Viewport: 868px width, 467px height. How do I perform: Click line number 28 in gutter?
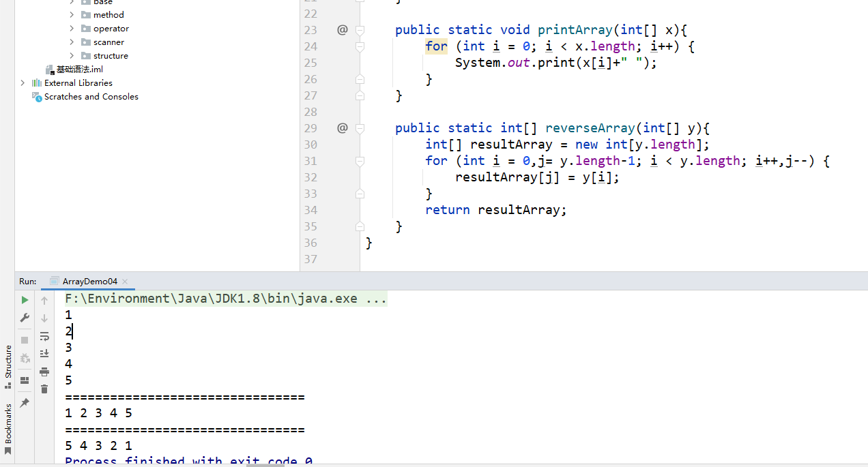tap(310, 112)
